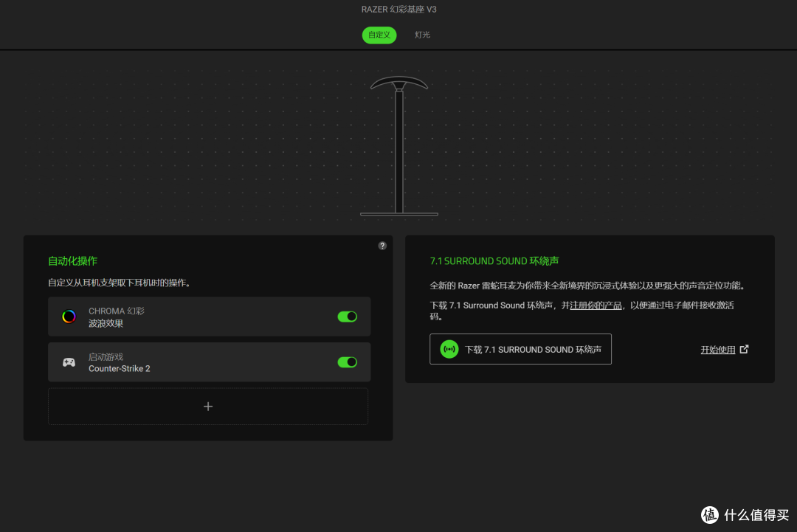Click 下载 7.1 SURROUND SOUND 环绕声 button
797x532 pixels.
[520, 349]
